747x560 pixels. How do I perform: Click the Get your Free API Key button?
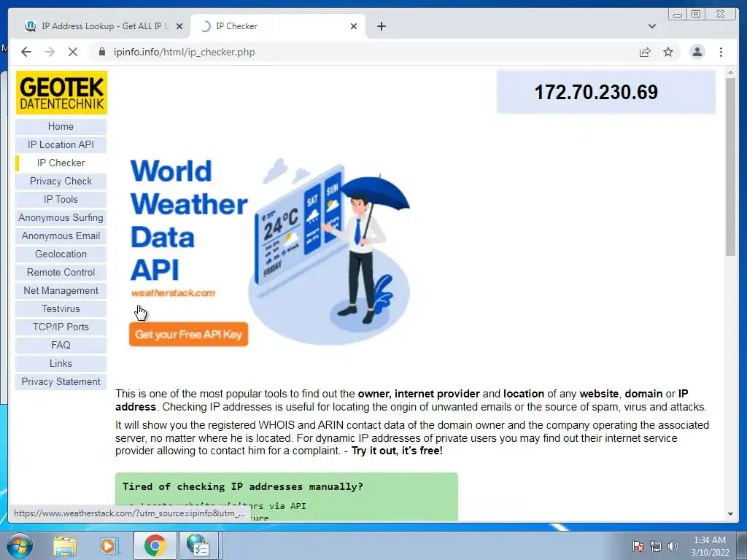tap(188, 334)
